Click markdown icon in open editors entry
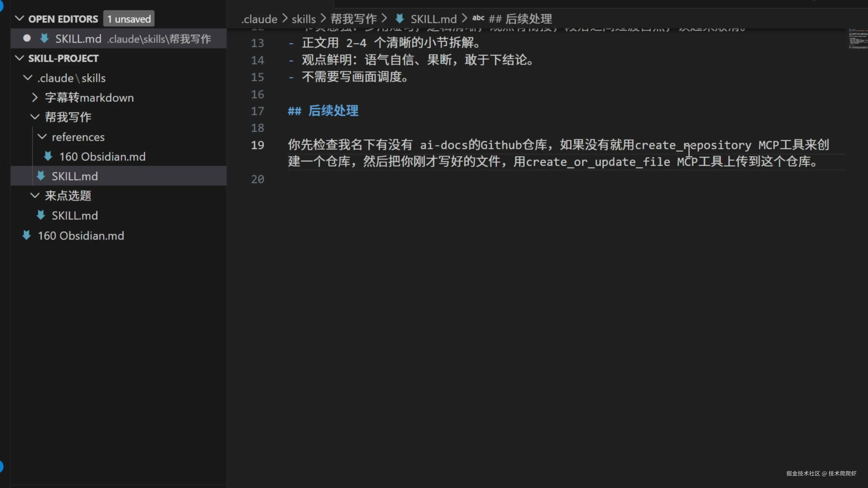This screenshot has width=868, height=488. coord(44,38)
